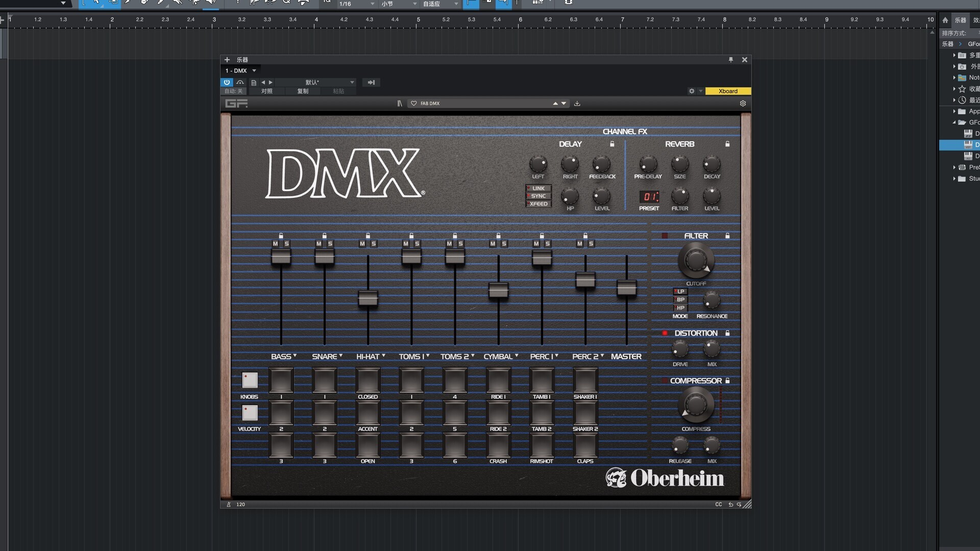Viewport: 980px width, 551px height.
Task: Click the 复制 copy button
Action: click(303, 91)
